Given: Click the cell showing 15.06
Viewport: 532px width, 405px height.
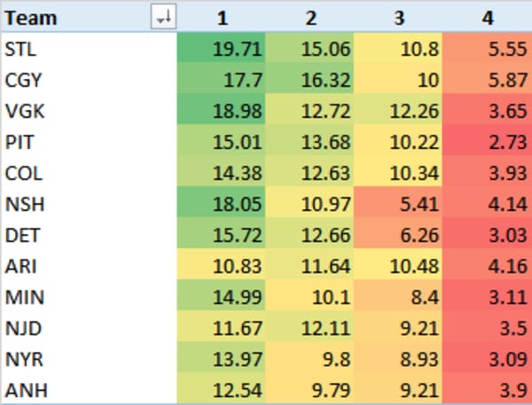Looking at the screenshot, I should tap(309, 48).
